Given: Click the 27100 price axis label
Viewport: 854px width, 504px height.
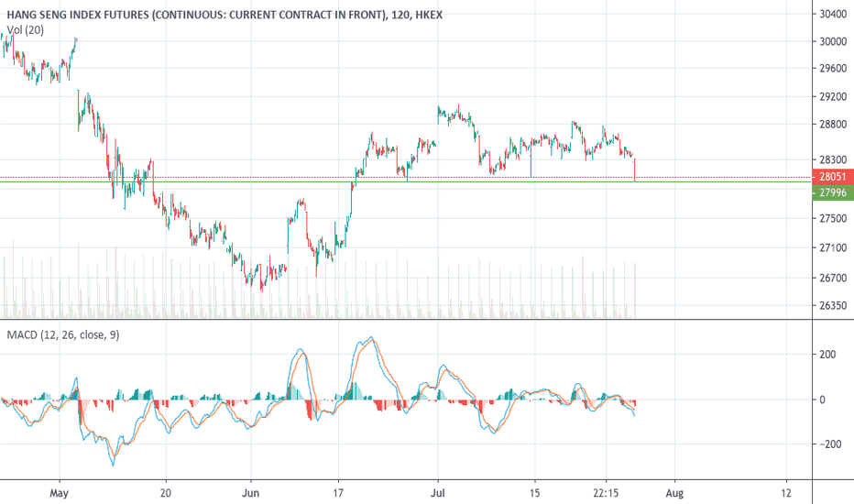Looking at the screenshot, I should (x=833, y=248).
